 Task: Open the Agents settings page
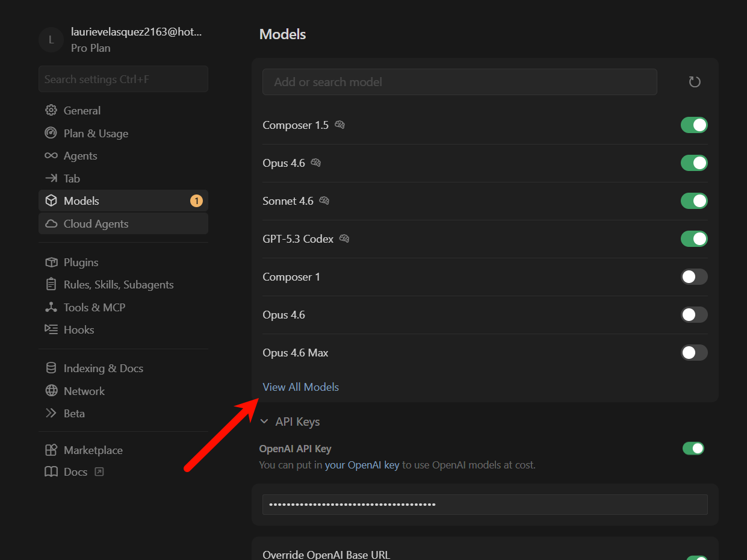point(123,156)
